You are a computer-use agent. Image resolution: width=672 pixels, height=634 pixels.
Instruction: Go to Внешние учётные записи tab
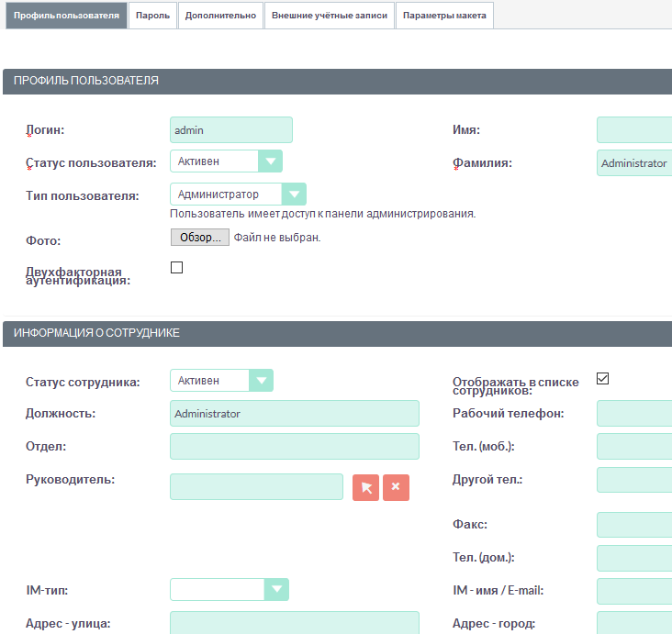click(330, 16)
